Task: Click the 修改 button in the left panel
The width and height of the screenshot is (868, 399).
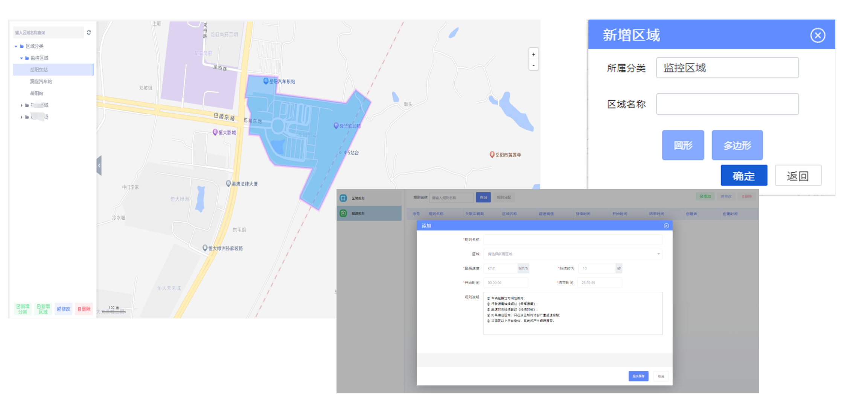Action: [x=63, y=309]
